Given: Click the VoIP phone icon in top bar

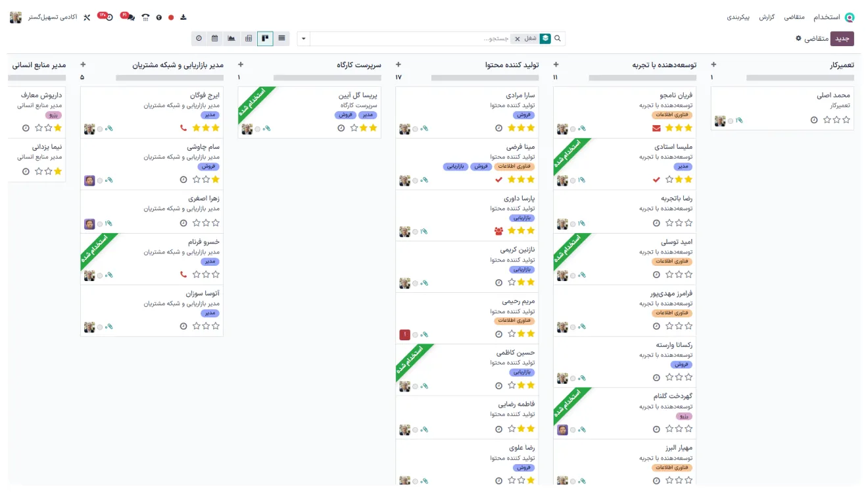Looking at the screenshot, I should coord(145,17).
